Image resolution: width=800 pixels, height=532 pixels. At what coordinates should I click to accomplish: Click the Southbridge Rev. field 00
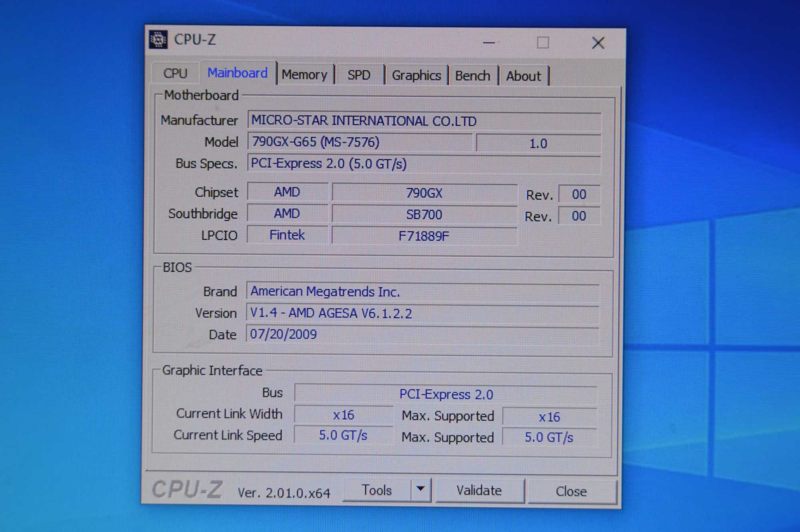click(x=579, y=216)
